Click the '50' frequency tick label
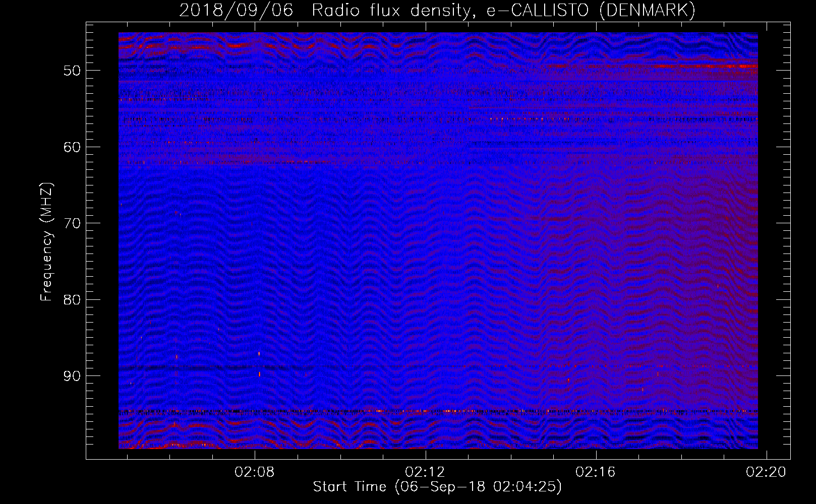The image size is (816, 504). (x=72, y=71)
